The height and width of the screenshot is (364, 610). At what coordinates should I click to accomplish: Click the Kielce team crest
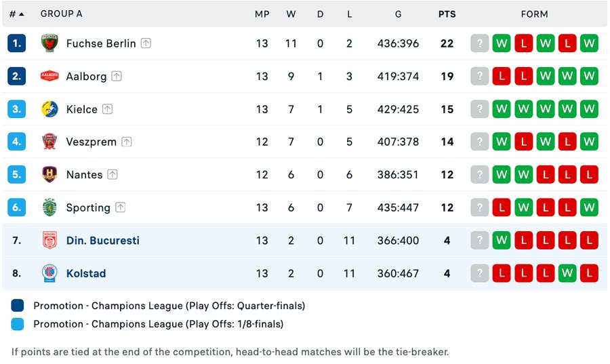pyautogui.click(x=49, y=109)
